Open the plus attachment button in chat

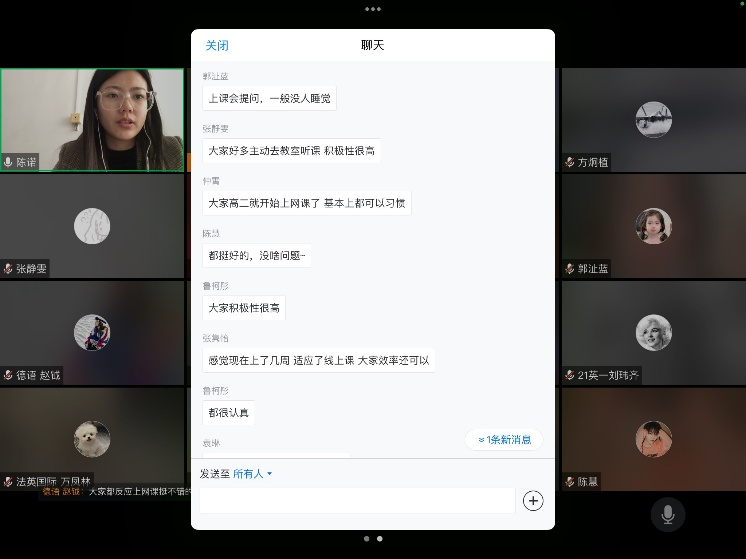(533, 500)
